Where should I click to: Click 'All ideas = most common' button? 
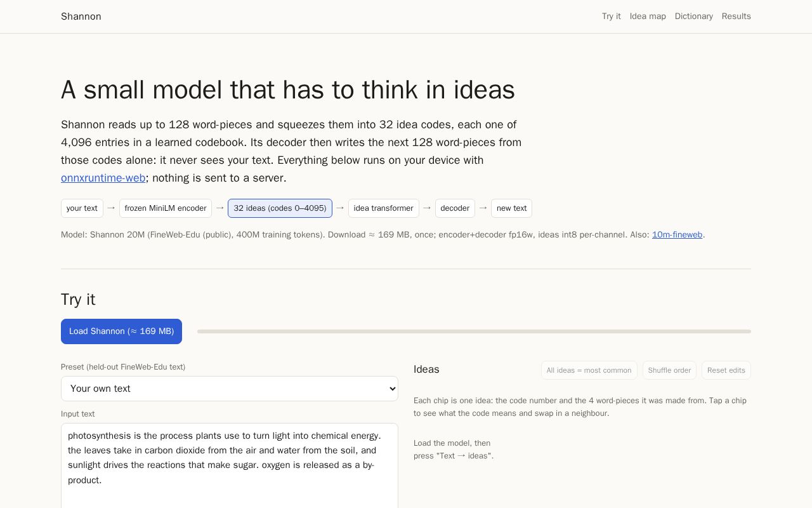(x=589, y=370)
